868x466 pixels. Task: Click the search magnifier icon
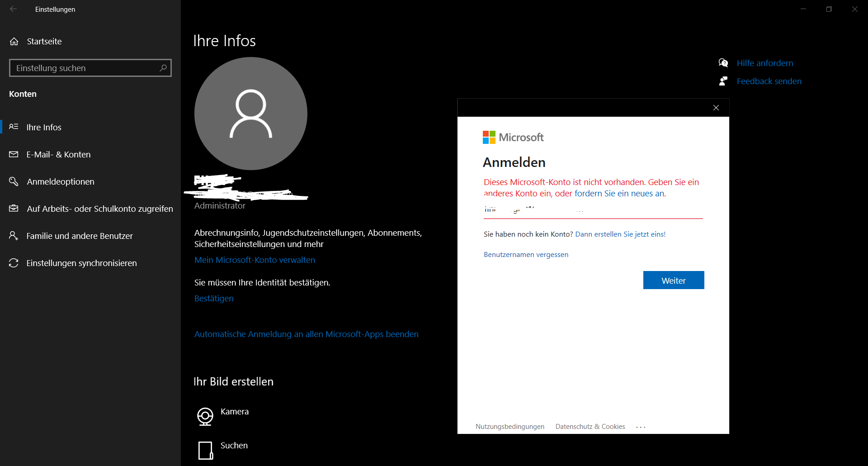click(163, 68)
